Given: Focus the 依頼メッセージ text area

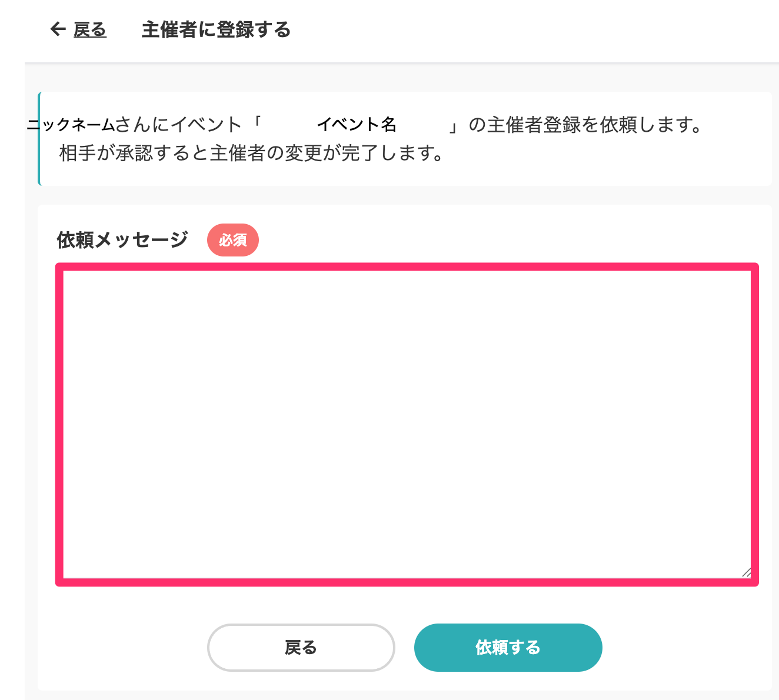Looking at the screenshot, I should pyautogui.click(x=407, y=424).
